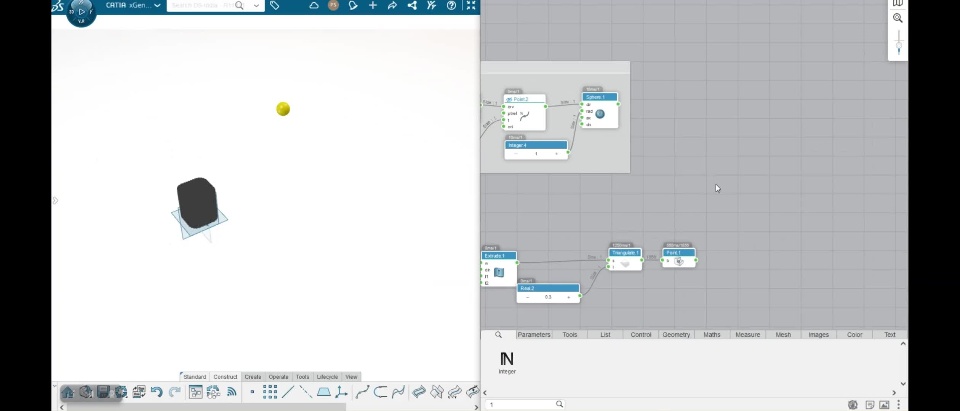Switch to the Standard tab
The height and width of the screenshot is (411, 960).
194,377
